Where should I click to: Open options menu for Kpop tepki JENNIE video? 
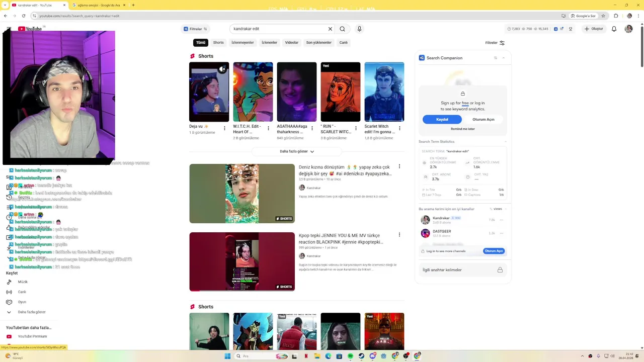(x=399, y=235)
